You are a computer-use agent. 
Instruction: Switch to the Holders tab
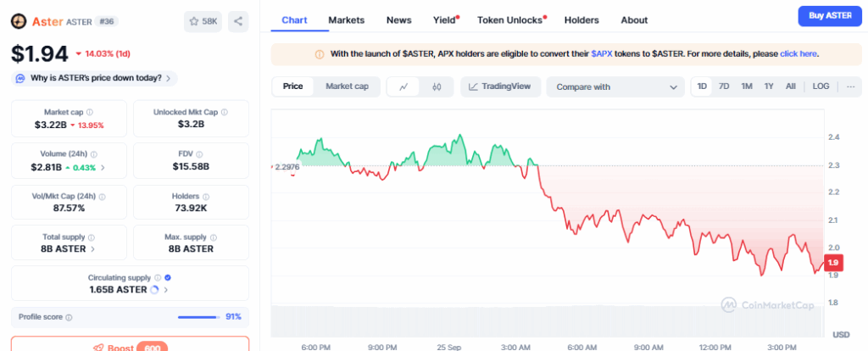(x=581, y=19)
